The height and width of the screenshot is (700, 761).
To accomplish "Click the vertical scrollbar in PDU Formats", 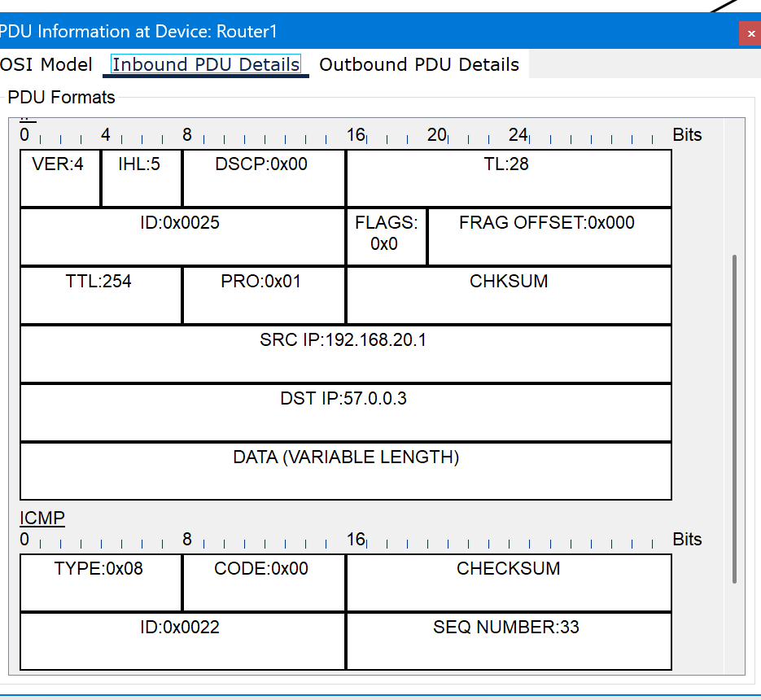I will pyautogui.click(x=734, y=418).
